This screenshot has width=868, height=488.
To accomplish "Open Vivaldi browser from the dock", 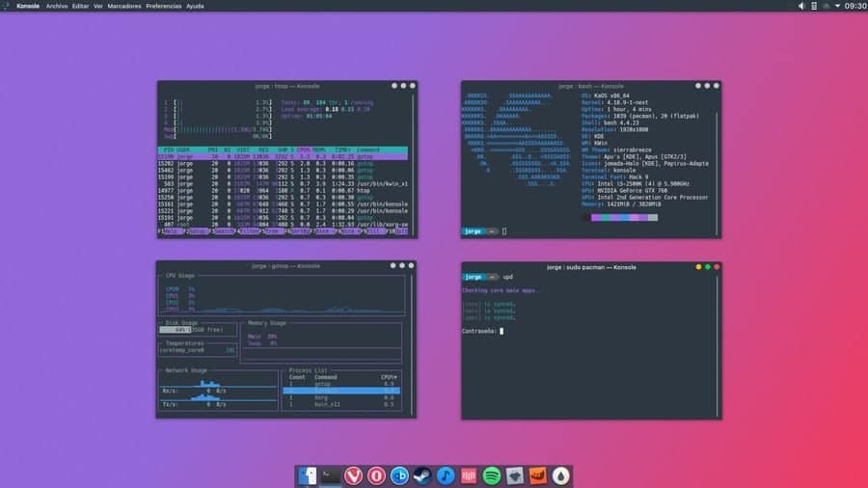I will [353, 475].
